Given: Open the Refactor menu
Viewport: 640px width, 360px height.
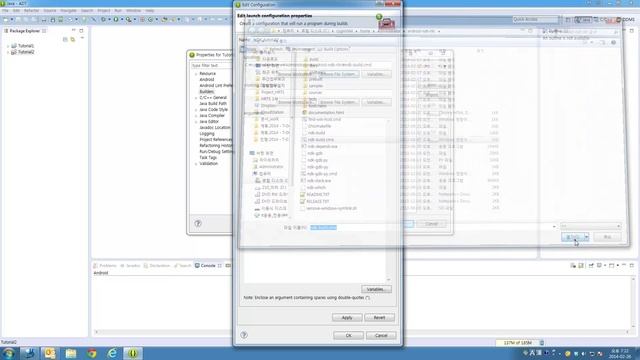Looking at the screenshot, I should pyautogui.click(x=31, y=11).
